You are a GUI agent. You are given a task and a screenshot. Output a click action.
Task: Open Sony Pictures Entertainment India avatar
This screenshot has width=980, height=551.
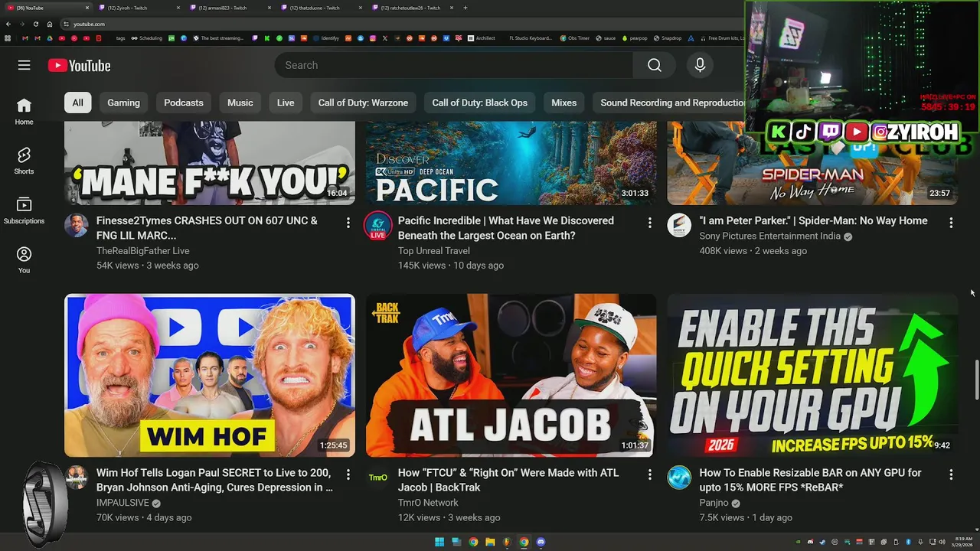click(679, 225)
